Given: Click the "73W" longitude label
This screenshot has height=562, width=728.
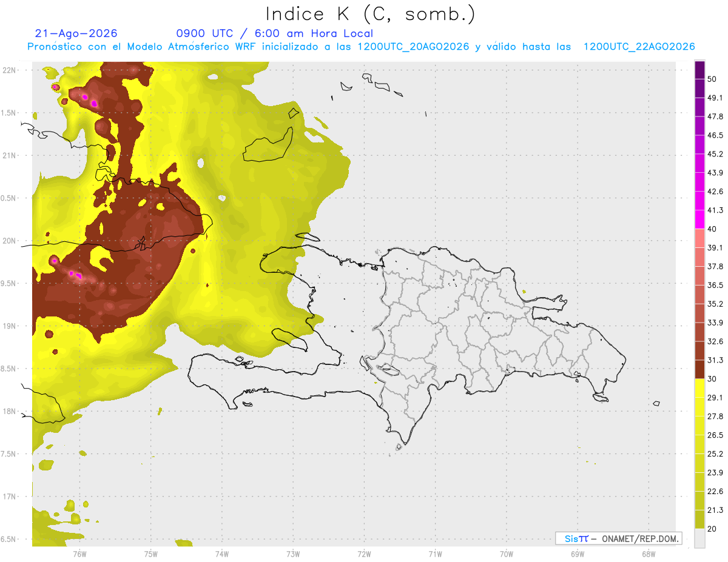Looking at the screenshot, I should click(x=293, y=554).
